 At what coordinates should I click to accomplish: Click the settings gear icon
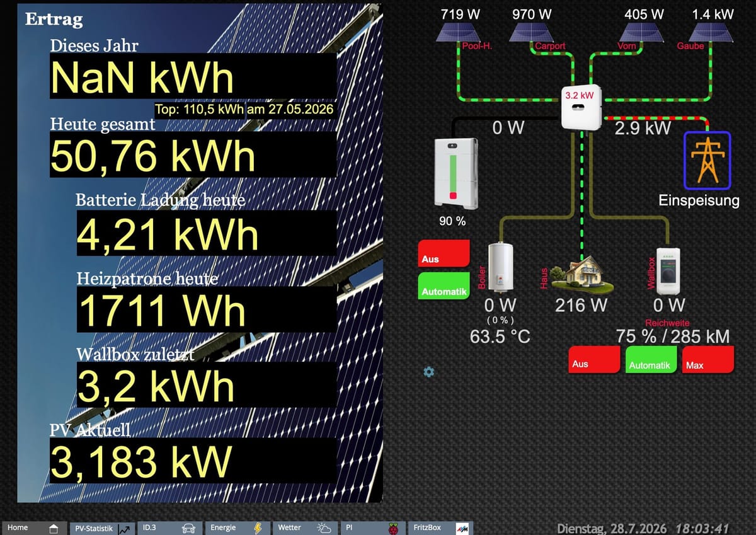pyautogui.click(x=429, y=372)
